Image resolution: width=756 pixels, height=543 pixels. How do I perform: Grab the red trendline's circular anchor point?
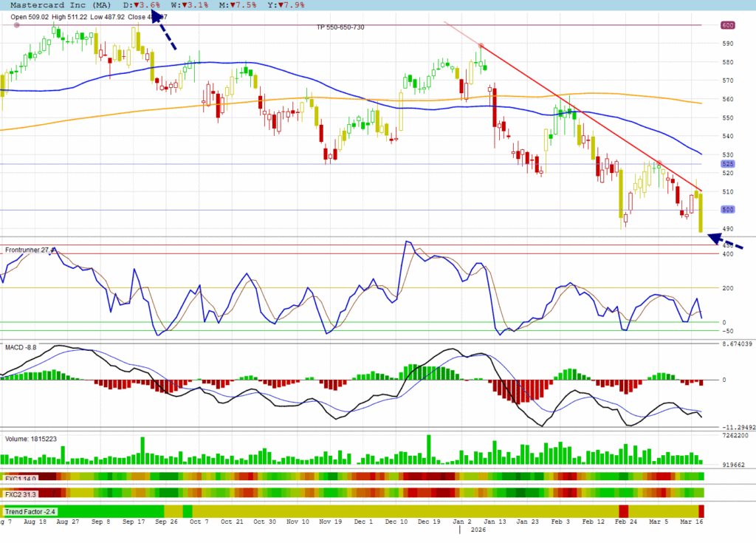(481, 46)
